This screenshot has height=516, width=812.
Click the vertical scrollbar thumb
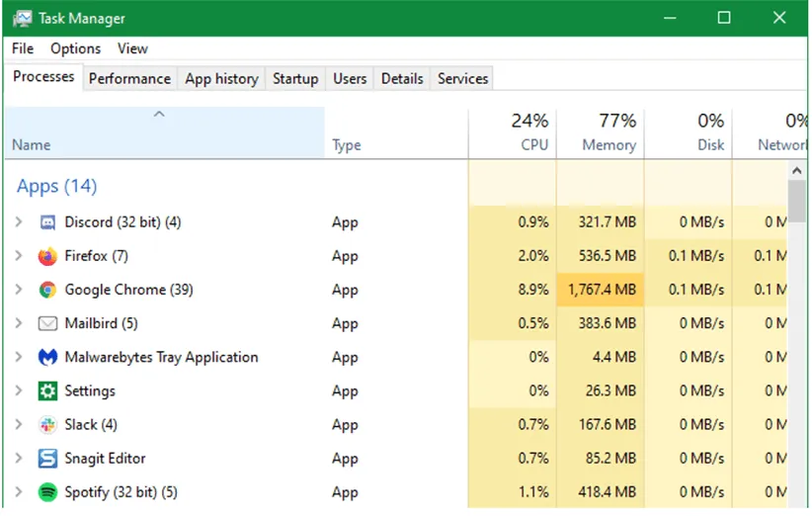(796, 198)
